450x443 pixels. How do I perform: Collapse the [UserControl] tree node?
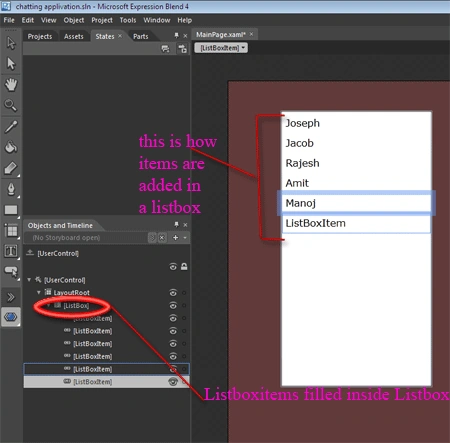click(x=29, y=280)
